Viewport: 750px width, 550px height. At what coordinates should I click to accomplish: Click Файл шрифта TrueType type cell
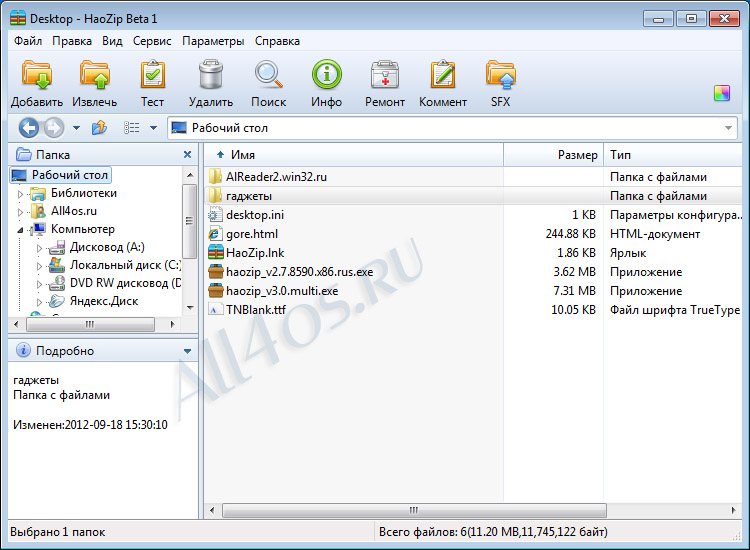(674, 310)
